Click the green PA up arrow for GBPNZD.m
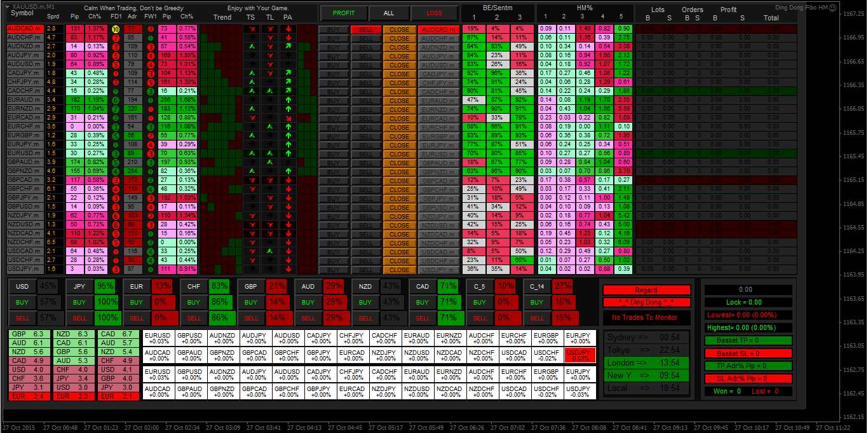The height and width of the screenshot is (433, 868). click(288, 171)
